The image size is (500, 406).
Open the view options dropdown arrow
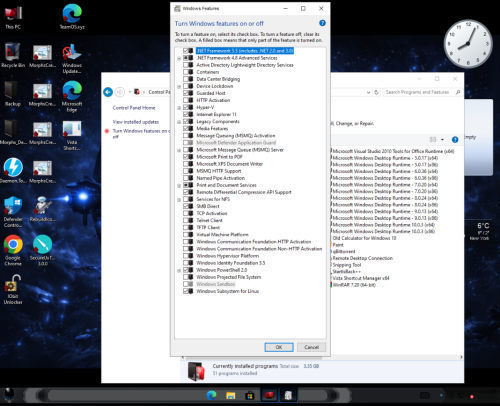442,139
